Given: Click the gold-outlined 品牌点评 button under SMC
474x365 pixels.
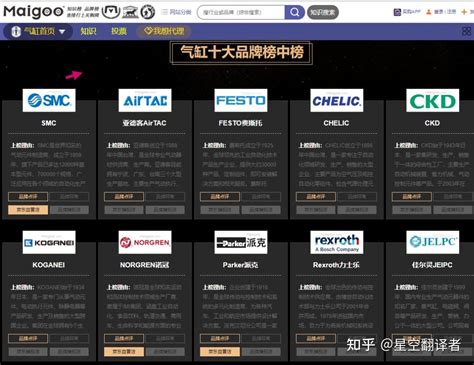Looking at the screenshot, I should click(28, 197).
